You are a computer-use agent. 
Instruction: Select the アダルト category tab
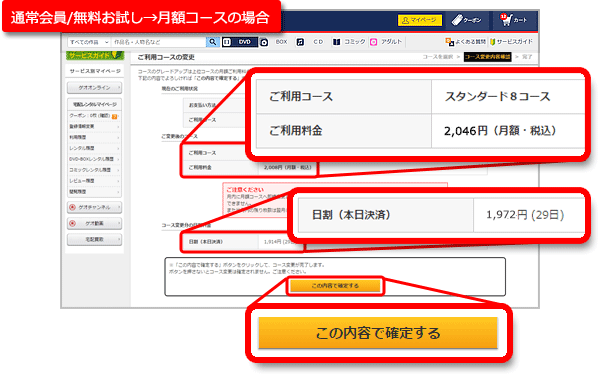pyautogui.click(x=391, y=42)
